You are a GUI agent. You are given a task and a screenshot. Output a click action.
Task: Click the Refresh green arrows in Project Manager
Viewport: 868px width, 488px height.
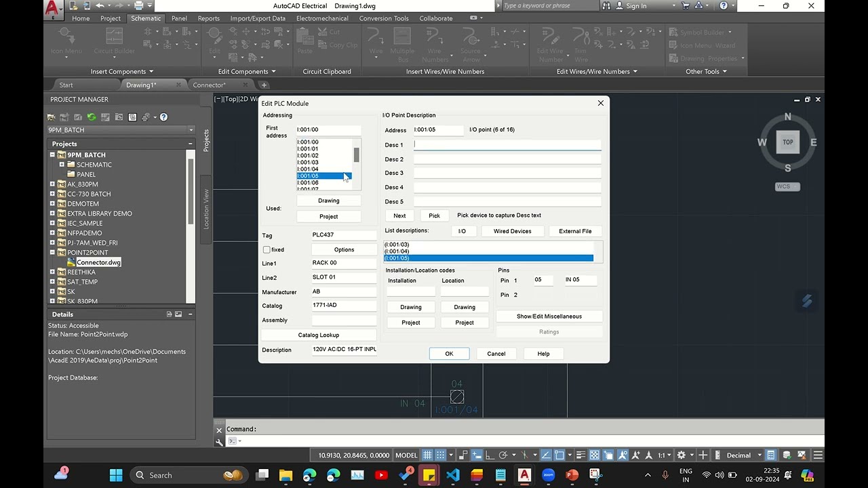(x=92, y=117)
